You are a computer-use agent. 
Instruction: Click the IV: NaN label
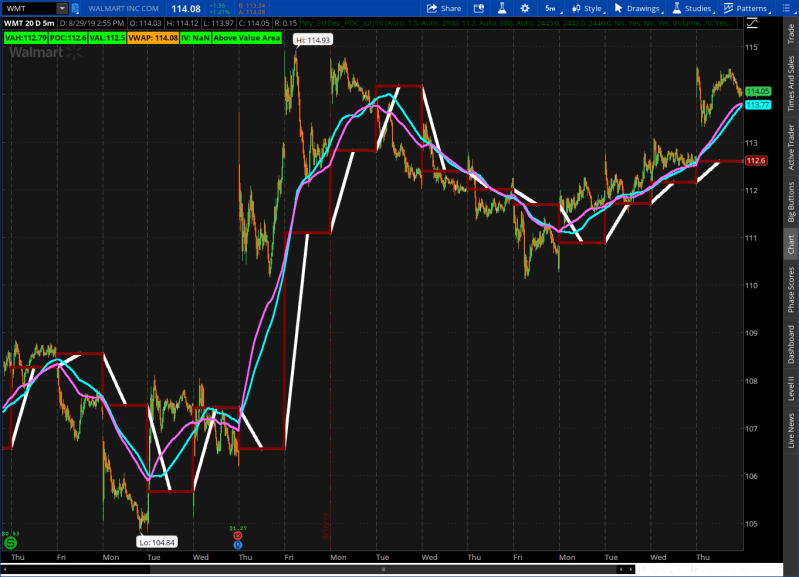[x=196, y=38]
